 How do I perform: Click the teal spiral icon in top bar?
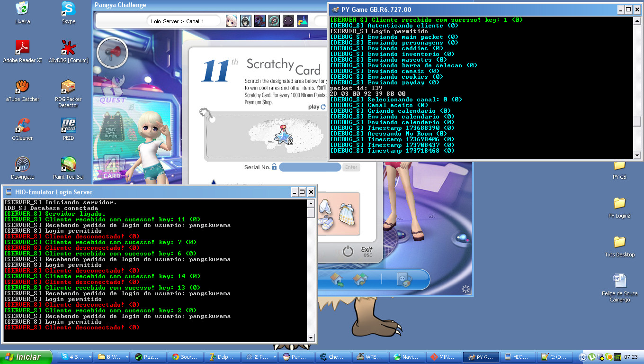pyautogui.click(x=274, y=21)
